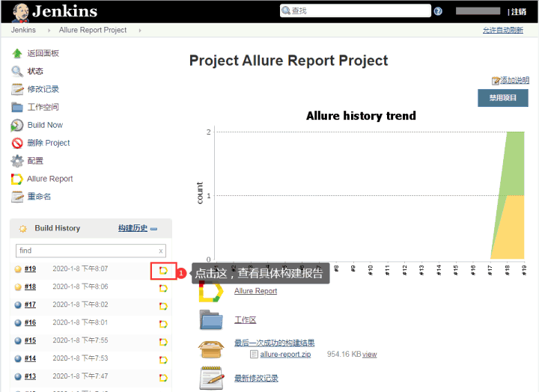539x392 pixels.
Task: Open Allure report icon for build #15
Action: coord(164,342)
